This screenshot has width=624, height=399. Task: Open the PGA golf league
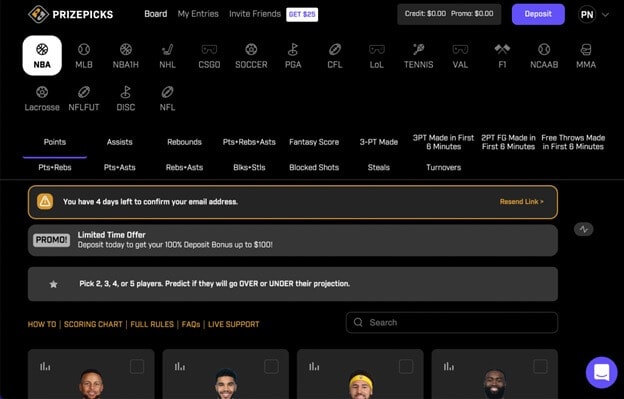tap(293, 56)
